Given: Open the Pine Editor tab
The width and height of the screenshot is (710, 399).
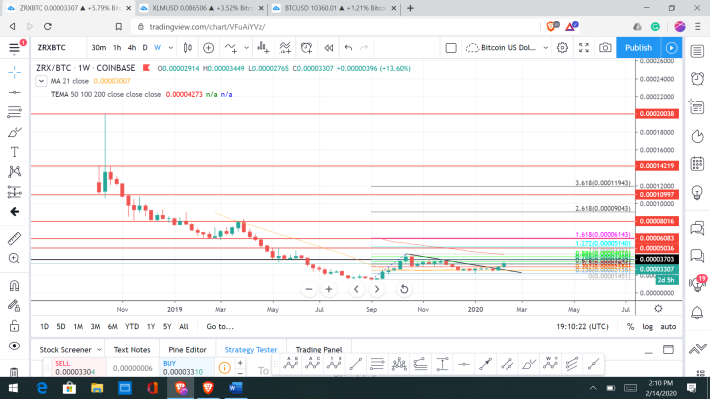Looking at the screenshot, I should [187, 350].
